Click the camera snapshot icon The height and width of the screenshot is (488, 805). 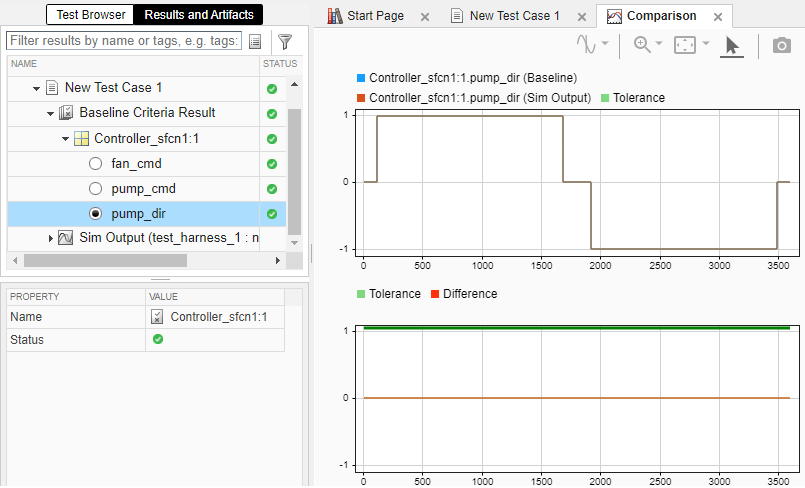[x=781, y=45]
